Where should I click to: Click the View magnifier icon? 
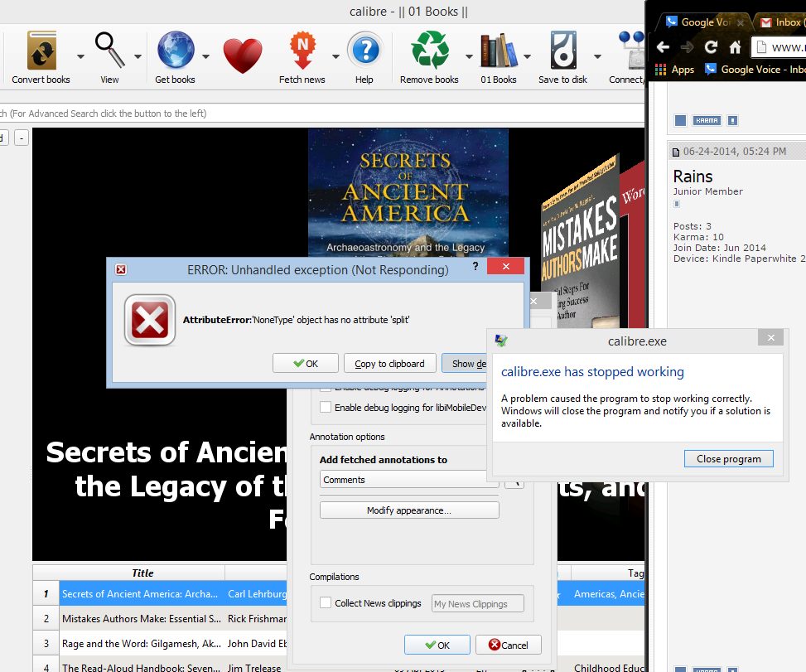point(109,51)
